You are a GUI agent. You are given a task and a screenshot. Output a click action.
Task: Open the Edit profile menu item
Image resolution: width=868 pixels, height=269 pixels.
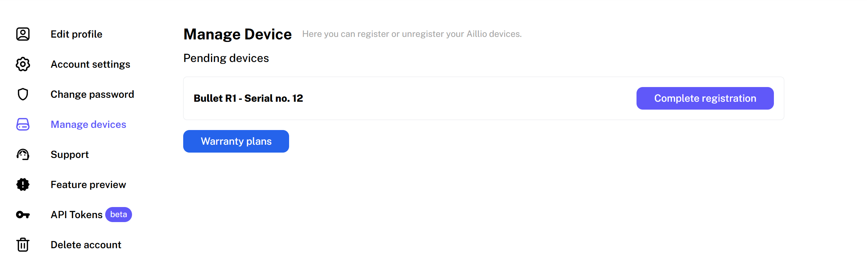coord(77,34)
